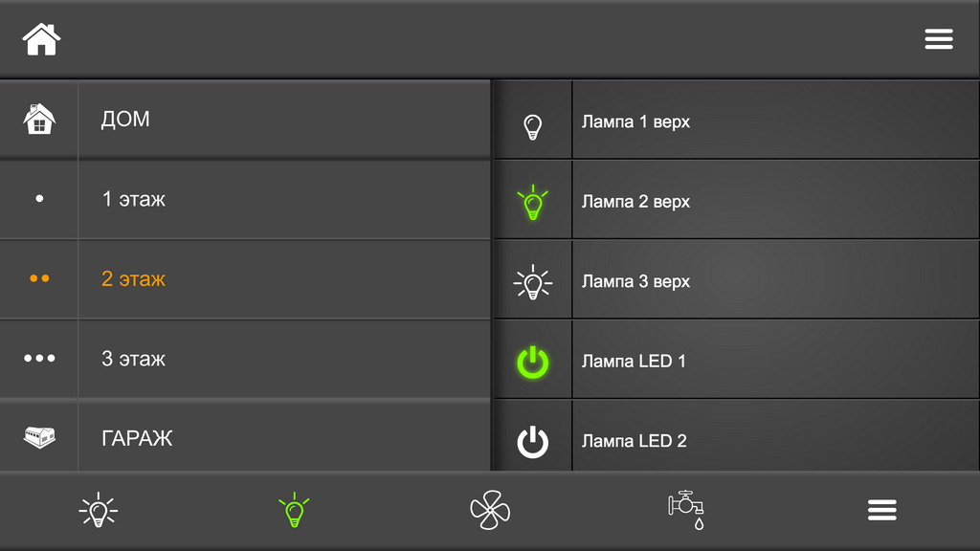Select the green bulb bottom tab icon
The height and width of the screenshot is (551, 980).
pos(294,511)
